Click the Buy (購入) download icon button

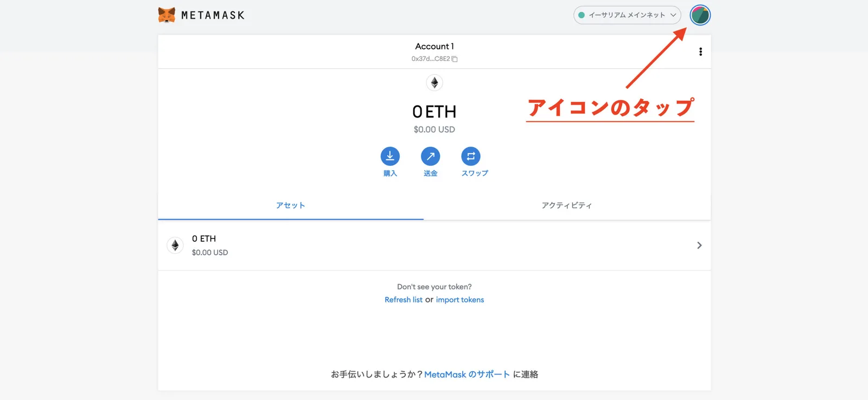[x=390, y=156]
